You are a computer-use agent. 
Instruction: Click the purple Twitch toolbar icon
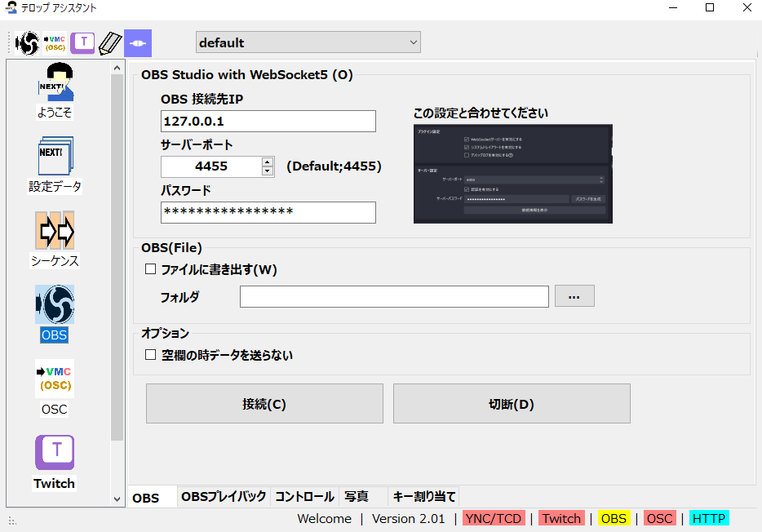(x=82, y=42)
